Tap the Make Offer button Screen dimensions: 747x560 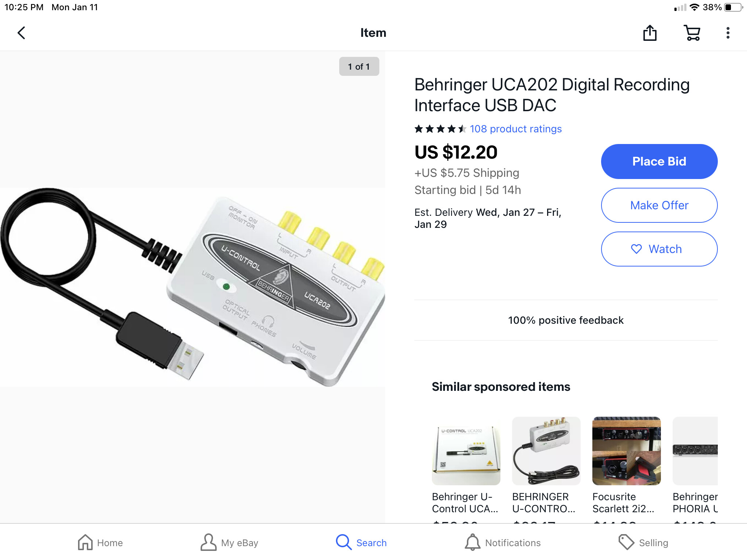(x=659, y=205)
